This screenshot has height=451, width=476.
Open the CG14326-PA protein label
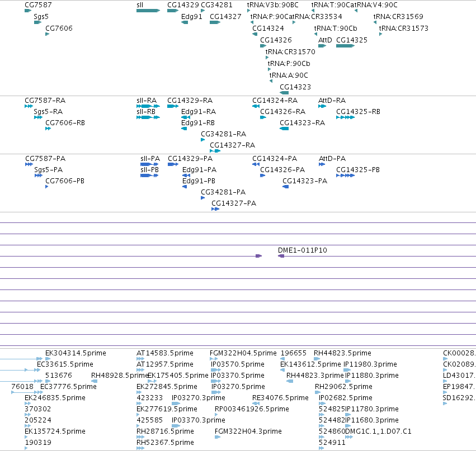coord(282,170)
